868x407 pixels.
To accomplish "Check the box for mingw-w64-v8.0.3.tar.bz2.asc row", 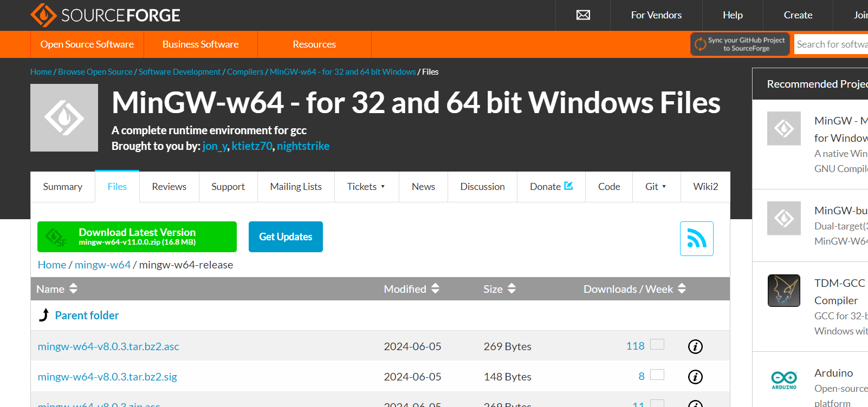I will pos(657,344).
